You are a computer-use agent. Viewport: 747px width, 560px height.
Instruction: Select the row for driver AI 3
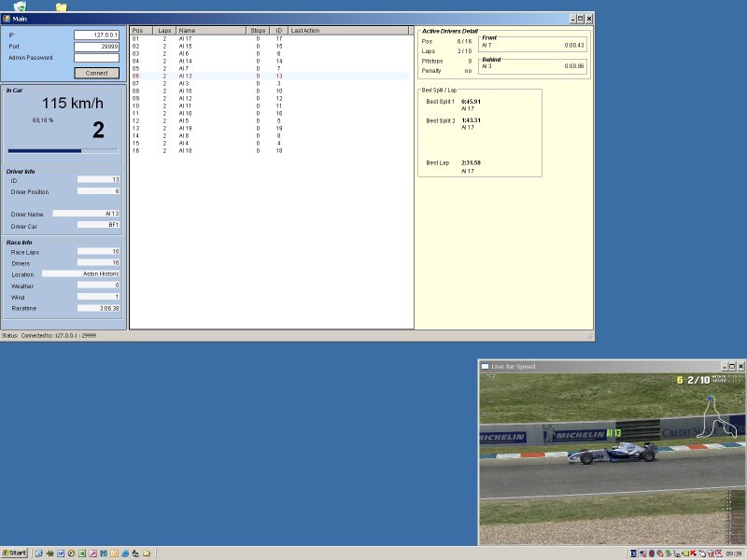click(269, 83)
